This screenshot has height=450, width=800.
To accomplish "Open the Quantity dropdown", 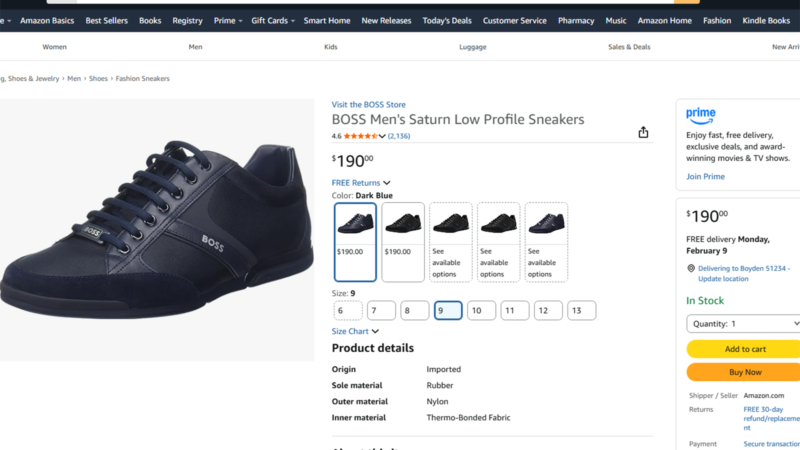I will point(744,324).
